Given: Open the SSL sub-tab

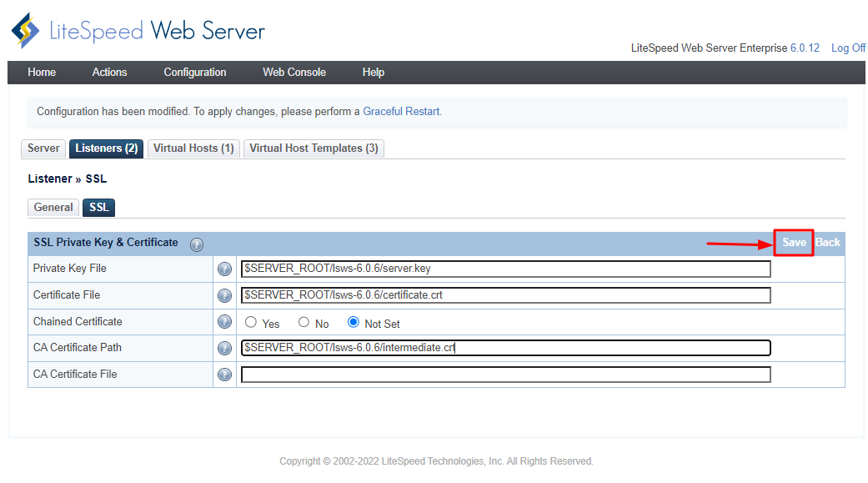Looking at the screenshot, I should coord(98,207).
